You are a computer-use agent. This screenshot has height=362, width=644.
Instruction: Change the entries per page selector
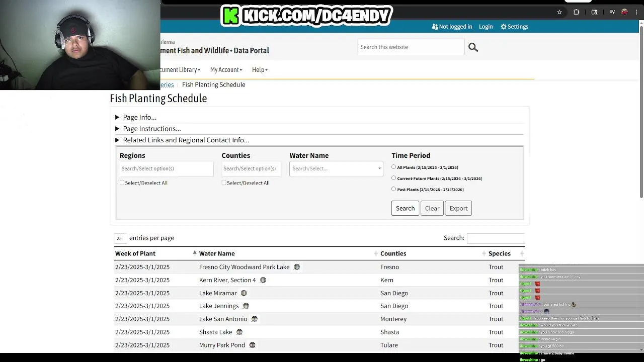[120, 238]
